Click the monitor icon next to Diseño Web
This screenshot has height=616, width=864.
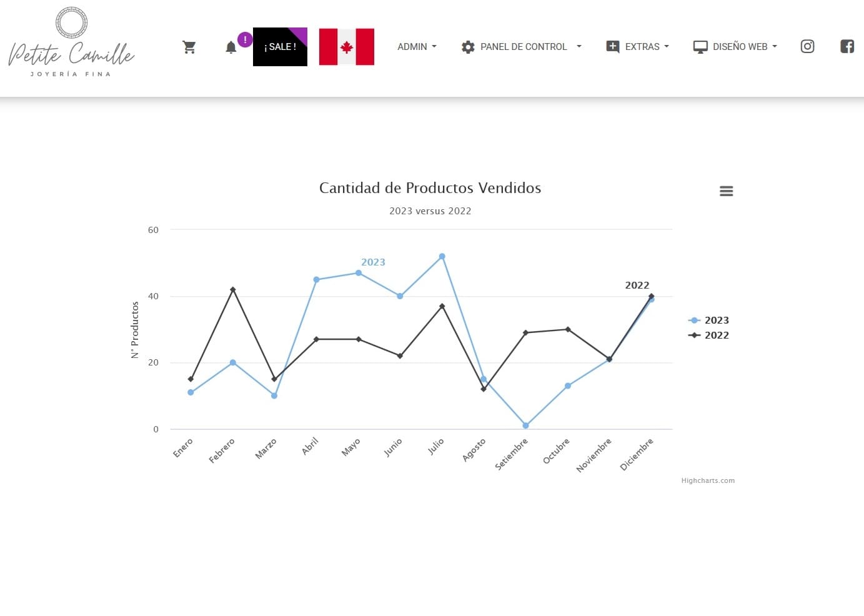pyautogui.click(x=700, y=46)
